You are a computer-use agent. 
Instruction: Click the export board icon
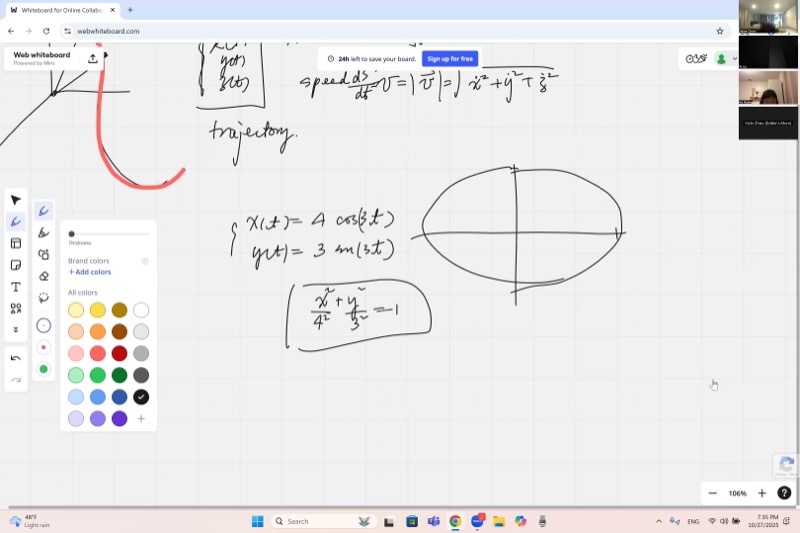[x=93, y=58]
